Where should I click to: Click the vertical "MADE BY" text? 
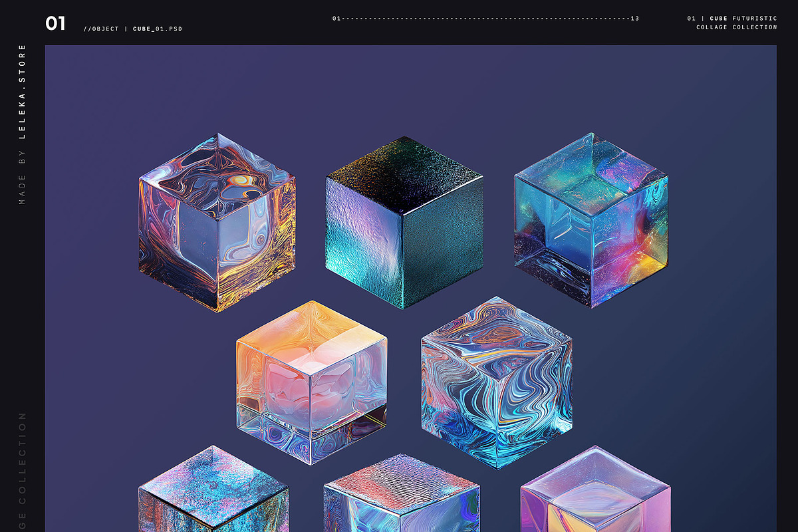tap(22, 176)
